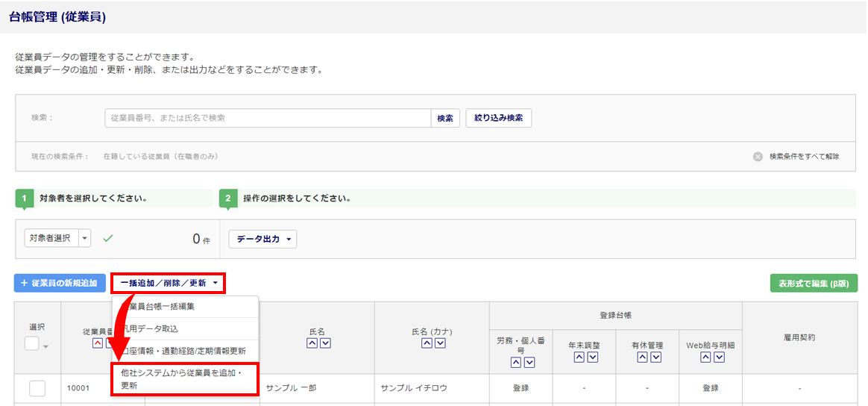Screen dimensions: 868x406
Task: Select 他社システムから従業員を追加・更新 menu item
Action: (x=183, y=378)
